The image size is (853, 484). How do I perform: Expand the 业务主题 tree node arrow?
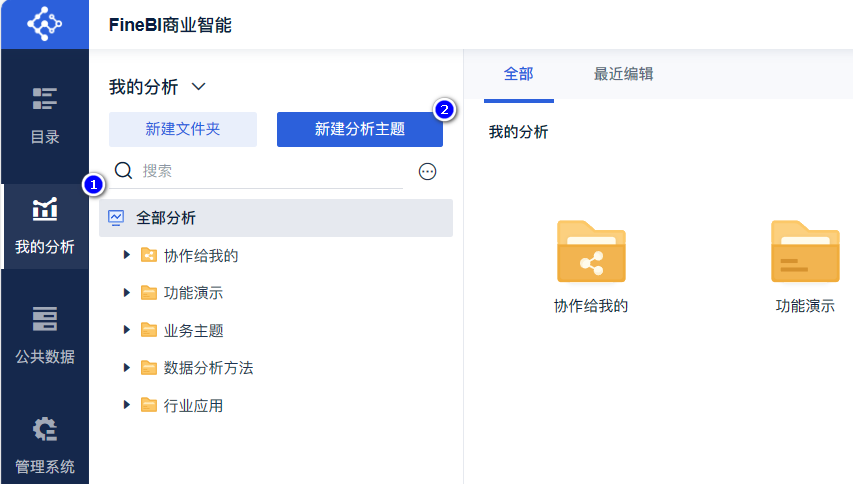[127, 330]
